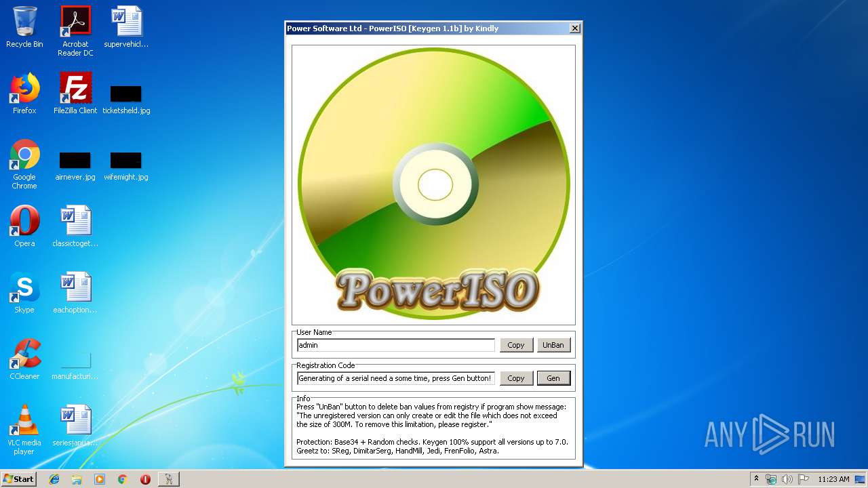Image resolution: width=868 pixels, height=488 pixels.
Task: Launch Firefox from the desktop
Action: (24, 94)
